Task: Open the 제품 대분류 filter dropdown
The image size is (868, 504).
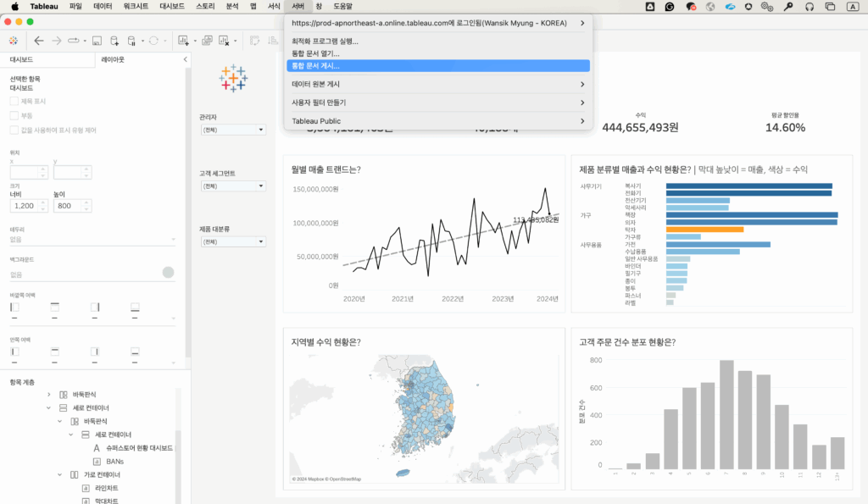Action: (x=232, y=241)
